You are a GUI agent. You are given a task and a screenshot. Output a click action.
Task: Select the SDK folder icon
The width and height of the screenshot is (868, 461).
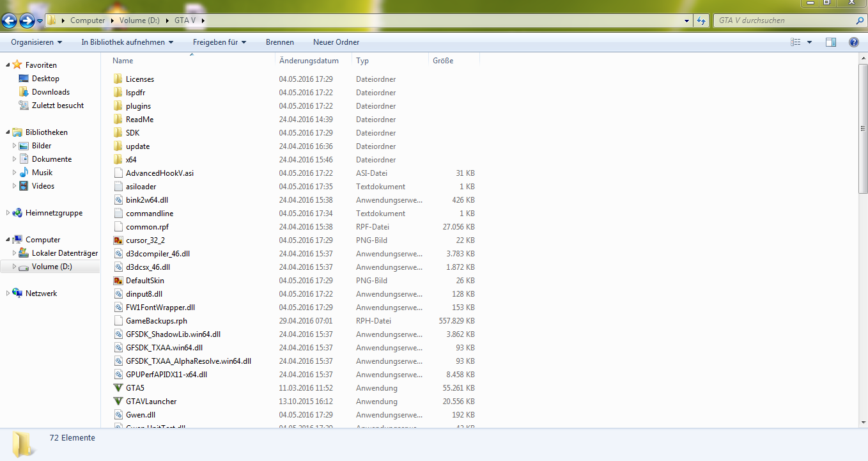[x=118, y=133]
